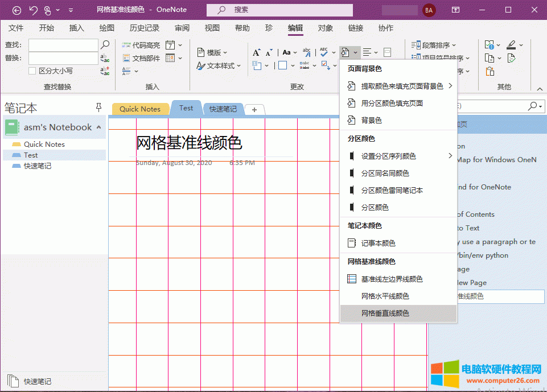547x392 pixels.
Task: Click into the 查找 find input field
Action: pyautogui.click(x=63, y=45)
